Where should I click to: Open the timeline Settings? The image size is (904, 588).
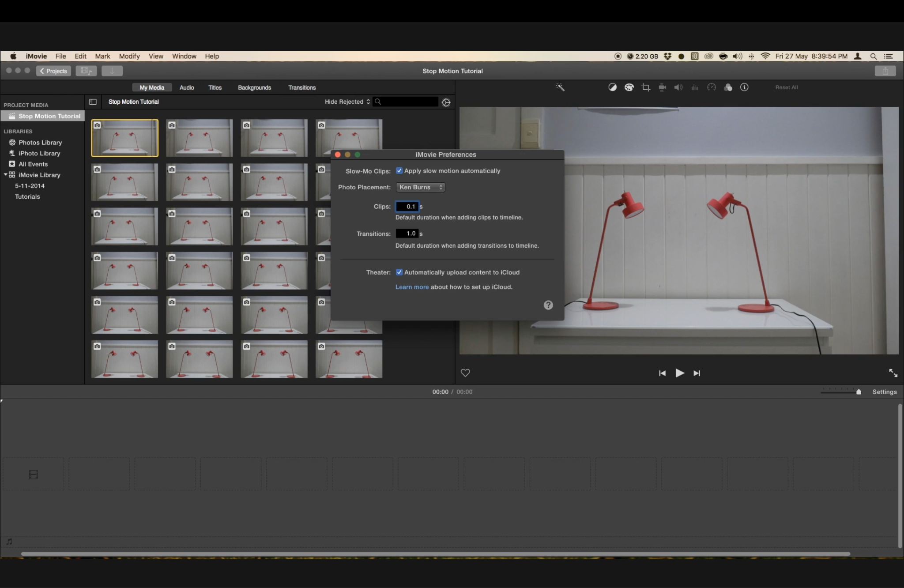(x=885, y=392)
